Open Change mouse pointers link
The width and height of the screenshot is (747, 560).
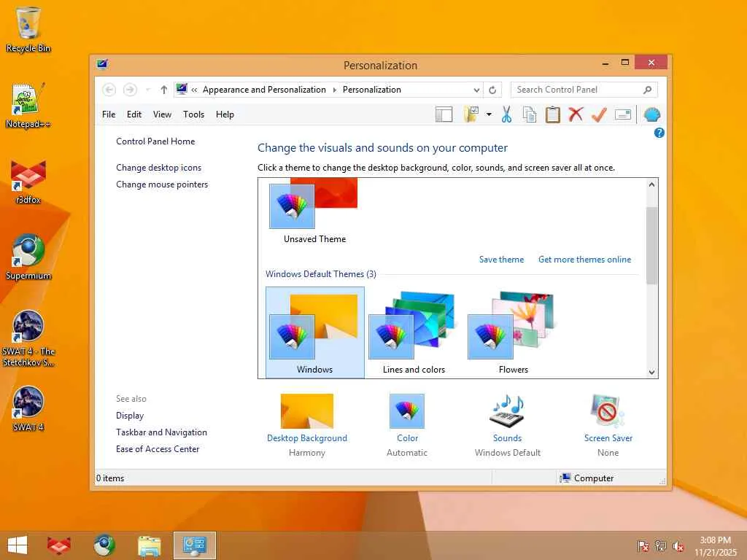point(162,184)
